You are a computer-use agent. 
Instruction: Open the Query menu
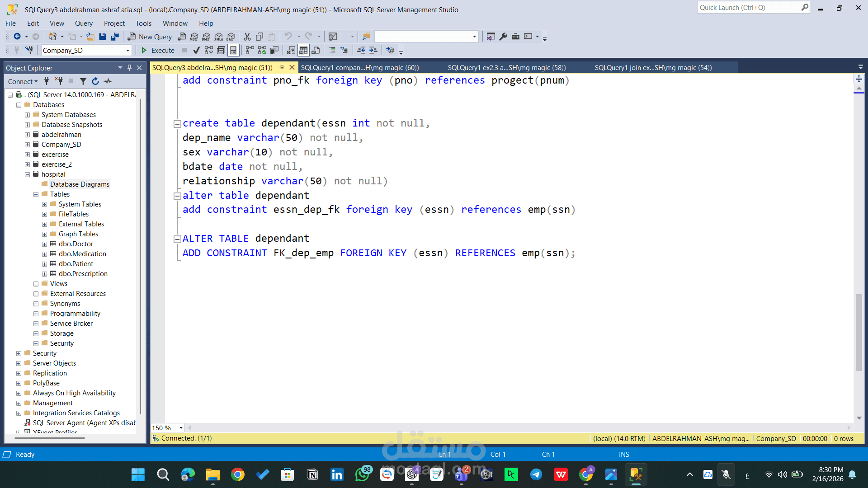(x=84, y=23)
